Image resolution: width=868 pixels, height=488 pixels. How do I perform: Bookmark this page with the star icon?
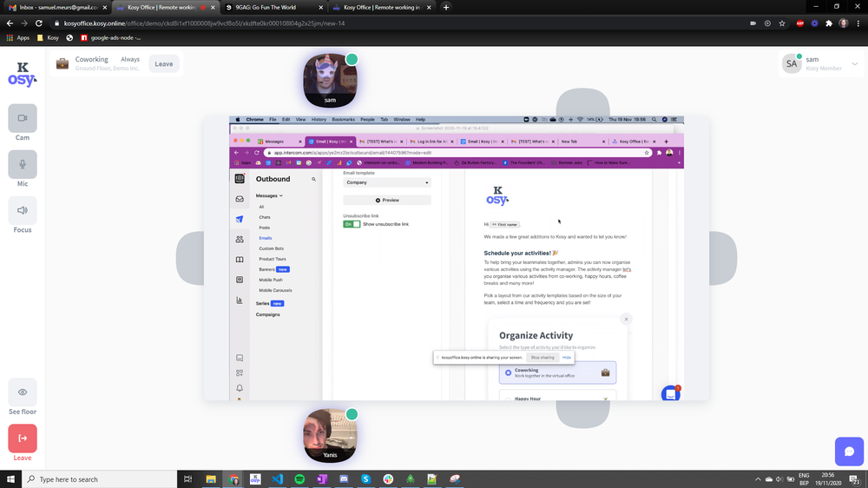pos(782,23)
